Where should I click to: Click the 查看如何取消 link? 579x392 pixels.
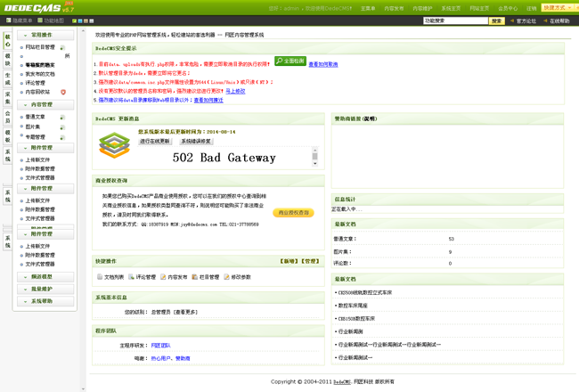(x=323, y=64)
